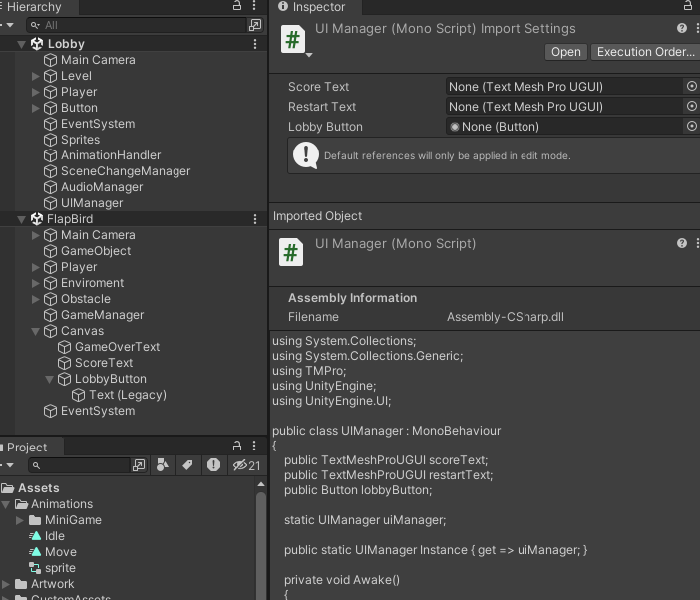The image size is (700, 600).
Task: Open Project panel kebab options menu
Action: point(254,446)
